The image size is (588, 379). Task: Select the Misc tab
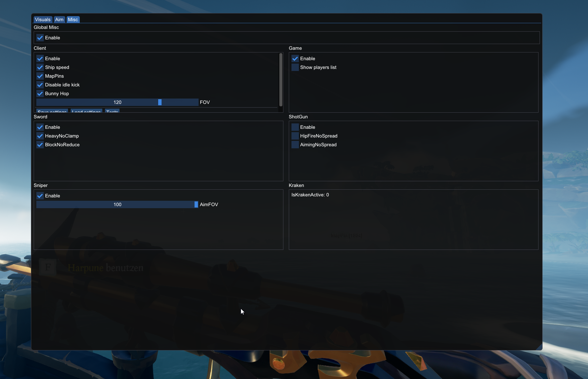coord(73,20)
